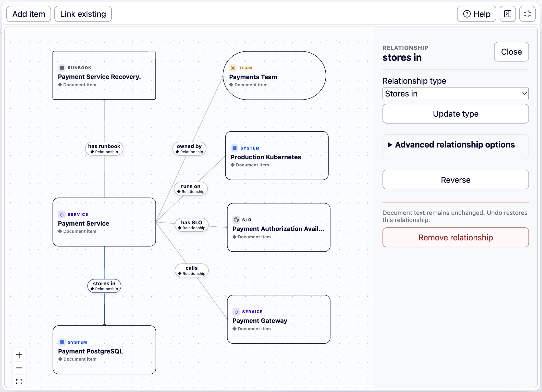
Task: Open the Relationship type dropdown
Action: click(x=455, y=94)
